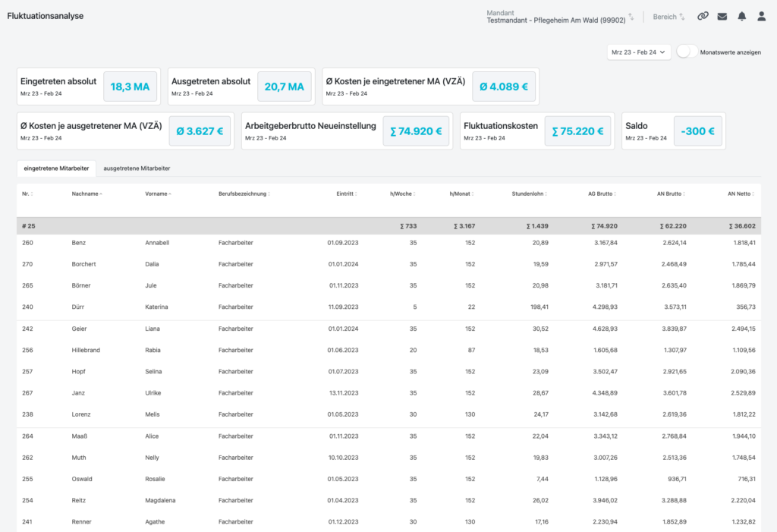The height and width of the screenshot is (532, 777).
Task: Click the ∑ 75.220 € Fluktuationskosten value
Action: click(x=577, y=131)
